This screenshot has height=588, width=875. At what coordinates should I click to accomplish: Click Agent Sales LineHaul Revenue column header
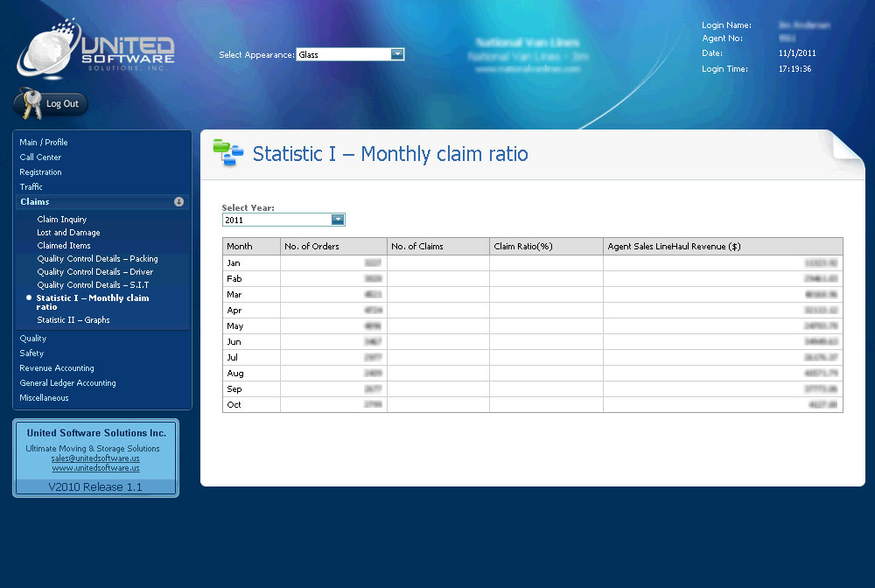click(x=724, y=246)
